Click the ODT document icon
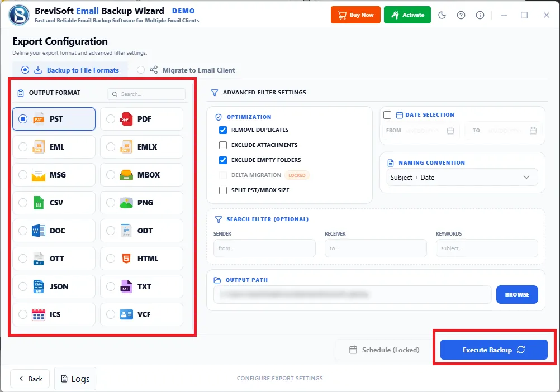560x392 pixels. [126, 231]
